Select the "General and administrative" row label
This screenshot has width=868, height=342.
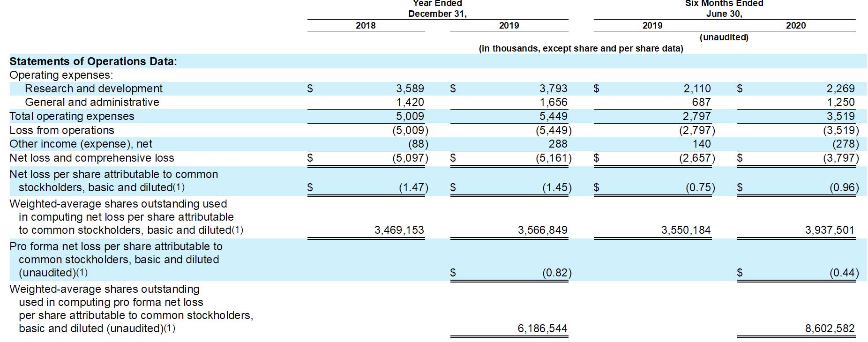(x=92, y=102)
